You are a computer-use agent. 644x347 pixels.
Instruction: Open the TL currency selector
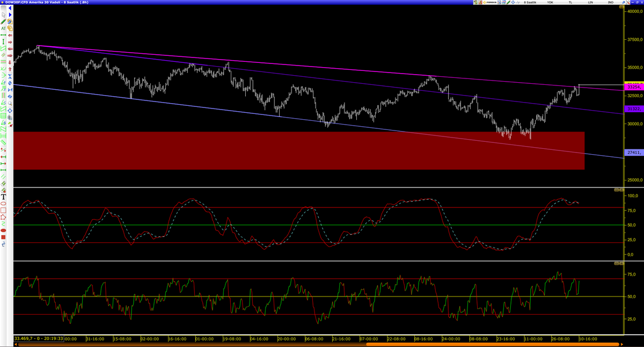tap(570, 3)
